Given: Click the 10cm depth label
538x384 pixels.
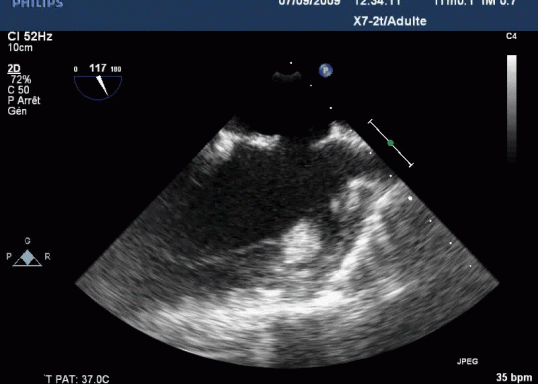Looking at the screenshot, I should 20,48.
